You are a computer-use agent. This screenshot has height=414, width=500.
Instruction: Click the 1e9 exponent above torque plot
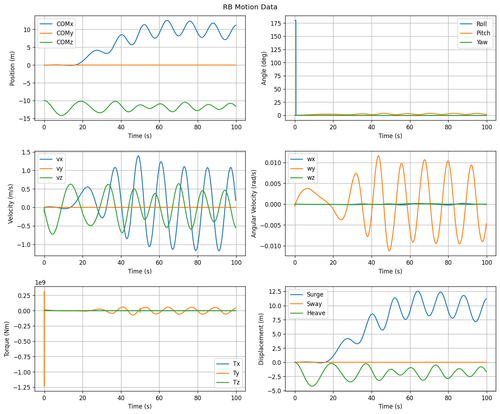40,283
